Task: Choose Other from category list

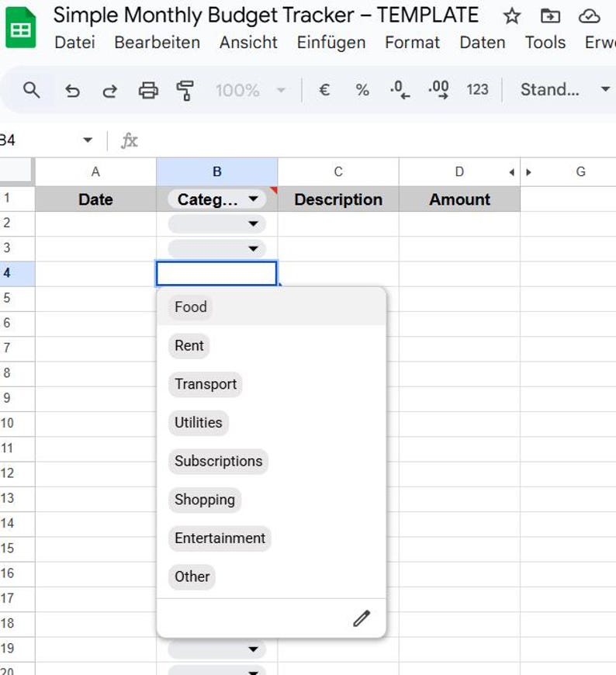Action: coord(272,576)
